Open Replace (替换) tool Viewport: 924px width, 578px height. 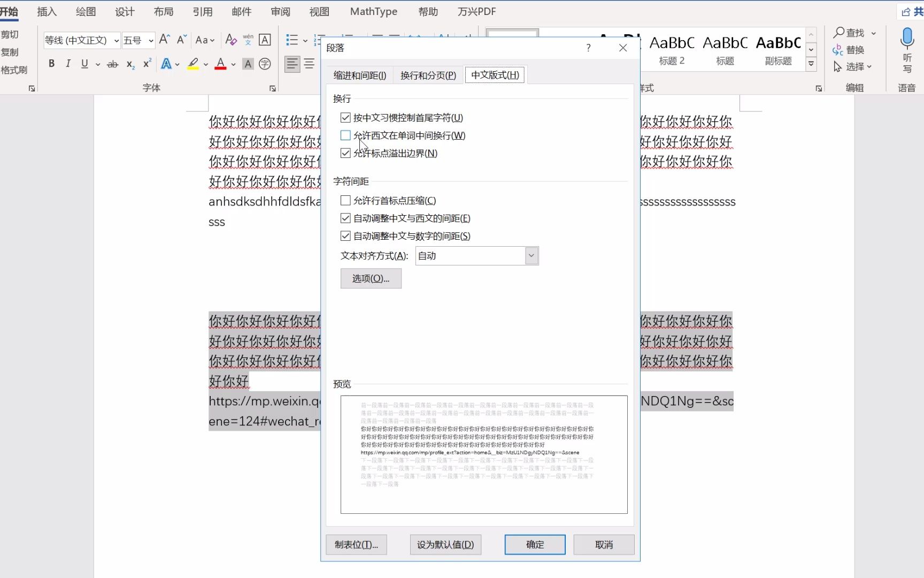tap(849, 50)
